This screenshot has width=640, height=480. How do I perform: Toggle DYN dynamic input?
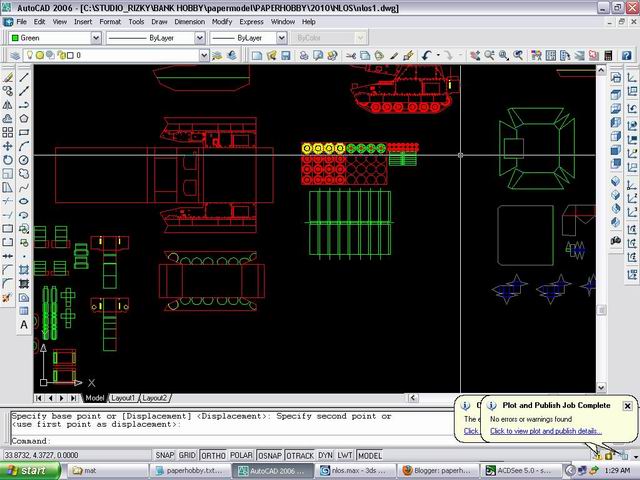point(325,455)
